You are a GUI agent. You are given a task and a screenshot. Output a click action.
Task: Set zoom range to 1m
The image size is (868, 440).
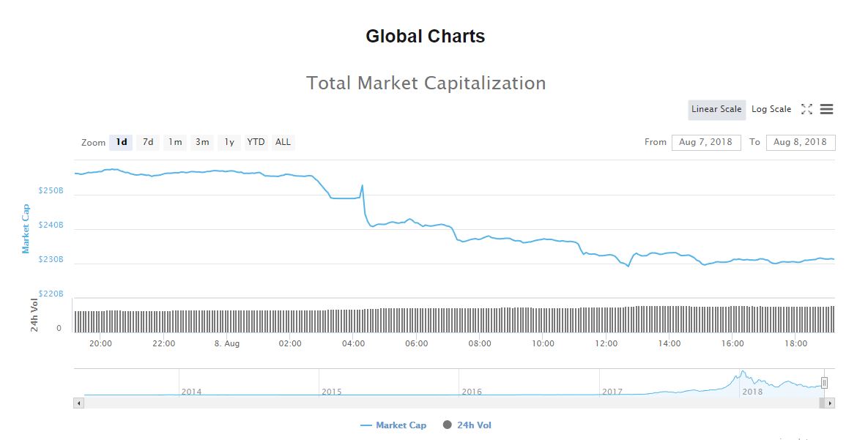175,142
